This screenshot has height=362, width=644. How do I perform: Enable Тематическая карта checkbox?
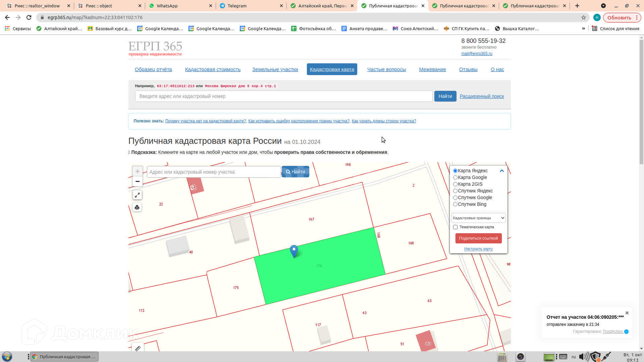tap(455, 227)
